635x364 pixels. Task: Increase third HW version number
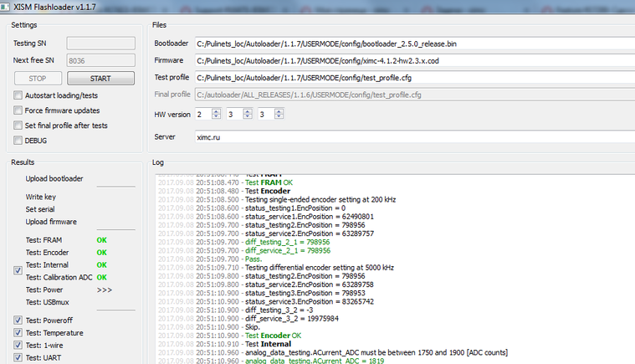click(279, 111)
